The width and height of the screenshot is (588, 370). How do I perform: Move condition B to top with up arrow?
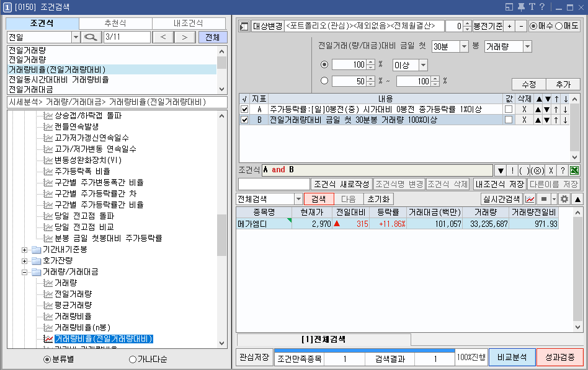556,120
